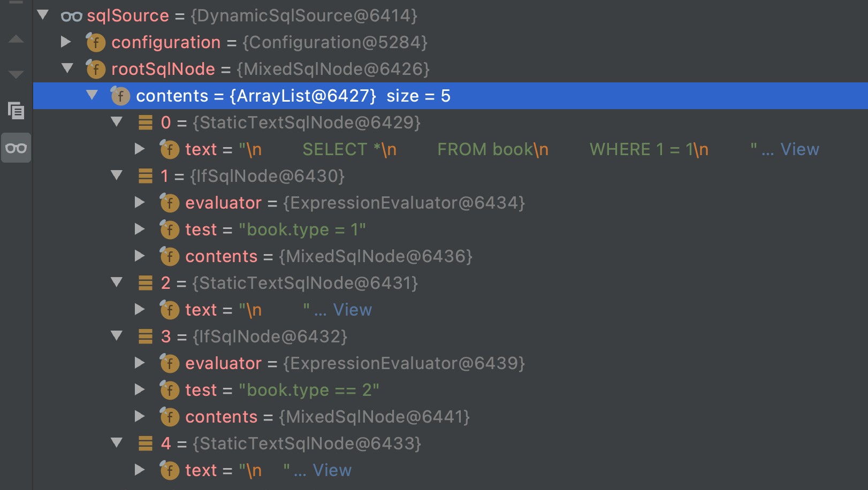Select rootSqlNode = {MixedSqlNode@6426} text
This screenshot has height=490, width=868.
tap(271, 69)
